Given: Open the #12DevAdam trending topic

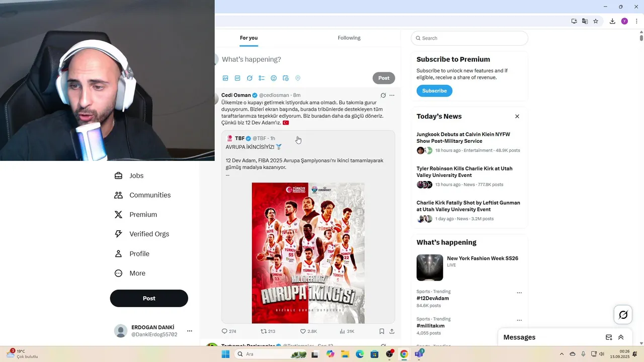Looking at the screenshot, I should tap(433, 298).
